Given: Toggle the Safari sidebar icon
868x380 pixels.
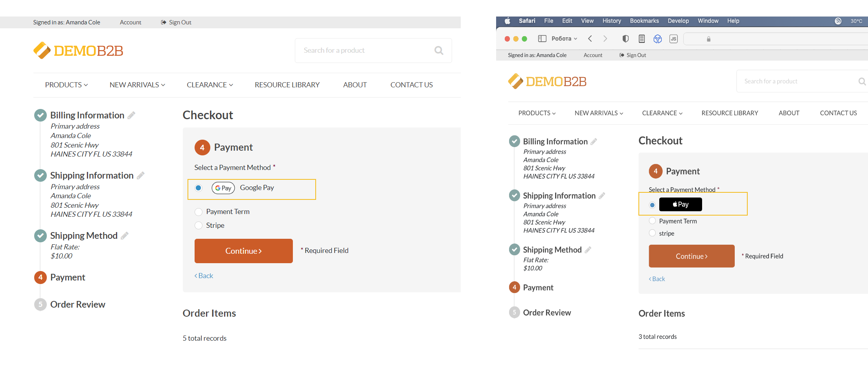Looking at the screenshot, I should coord(542,39).
